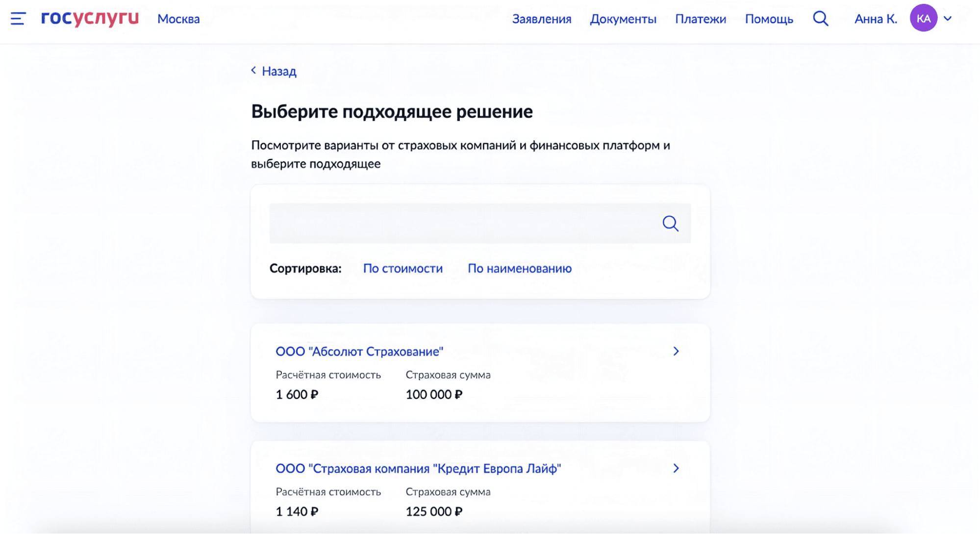Click the 125 000 ₽ insurance sum value
The width and height of the screenshot is (980, 534).
coord(434,512)
